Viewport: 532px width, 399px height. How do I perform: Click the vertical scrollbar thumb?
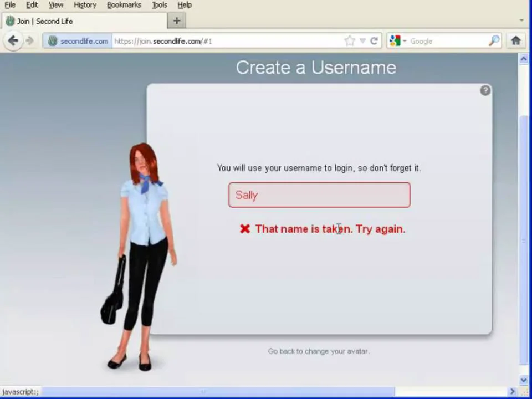(524, 239)
